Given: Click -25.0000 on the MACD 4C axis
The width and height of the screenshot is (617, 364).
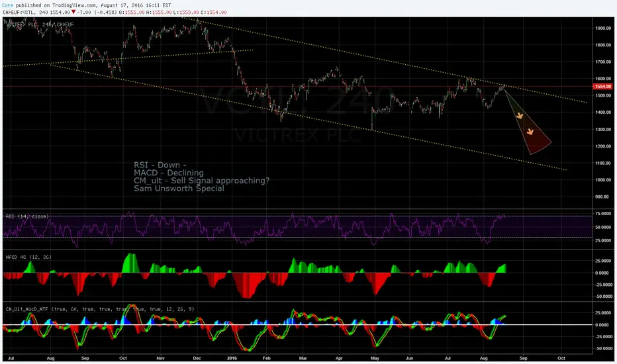Looking at the screenshot, I should [x=602, y=285].
